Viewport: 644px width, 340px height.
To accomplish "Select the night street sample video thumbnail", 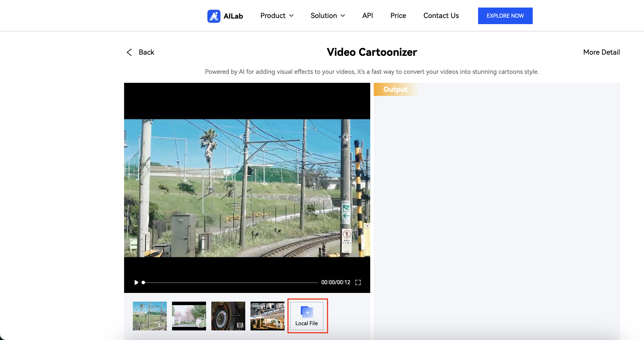I will pos(267,316).
